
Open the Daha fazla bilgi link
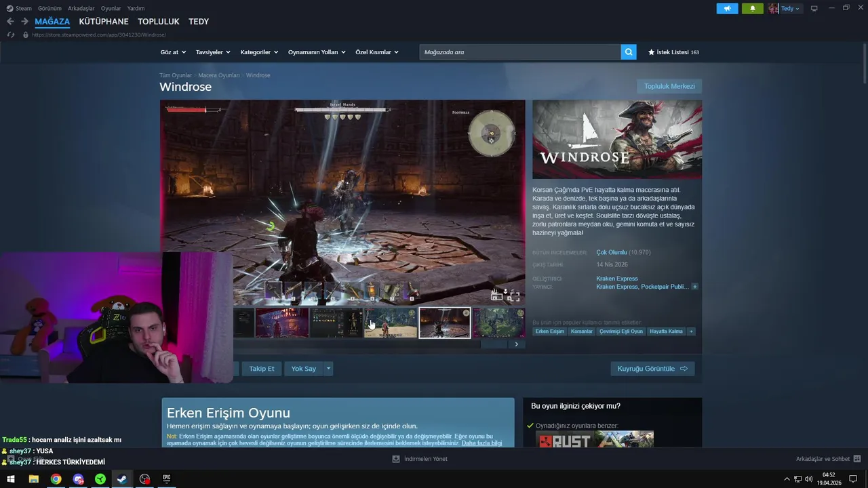[x=481, y=443]
